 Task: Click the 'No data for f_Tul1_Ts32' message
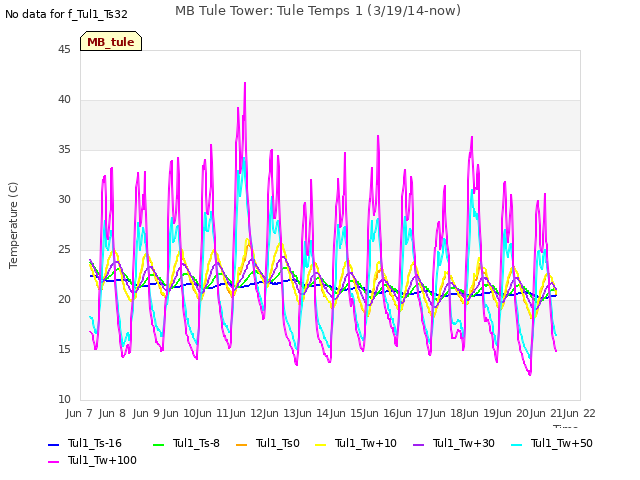point(66,14)
